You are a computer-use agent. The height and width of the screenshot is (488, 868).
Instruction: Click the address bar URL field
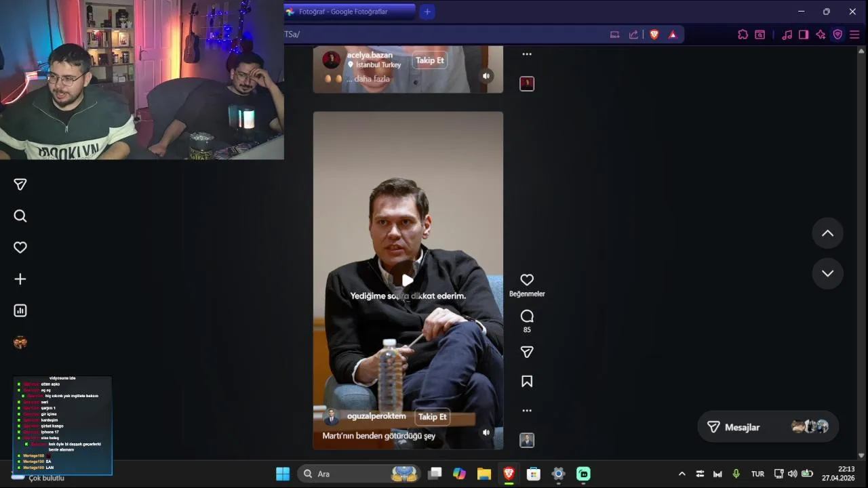point(441,35)
